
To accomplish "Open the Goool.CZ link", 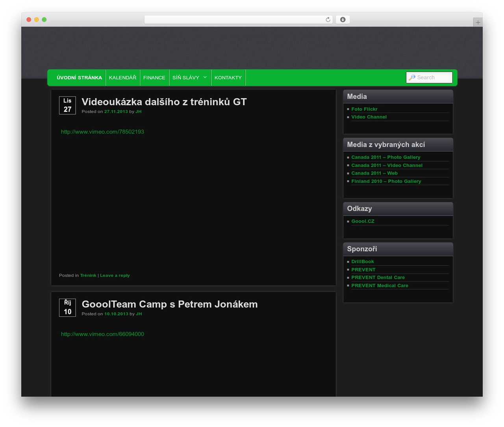I will click(363, 221).
